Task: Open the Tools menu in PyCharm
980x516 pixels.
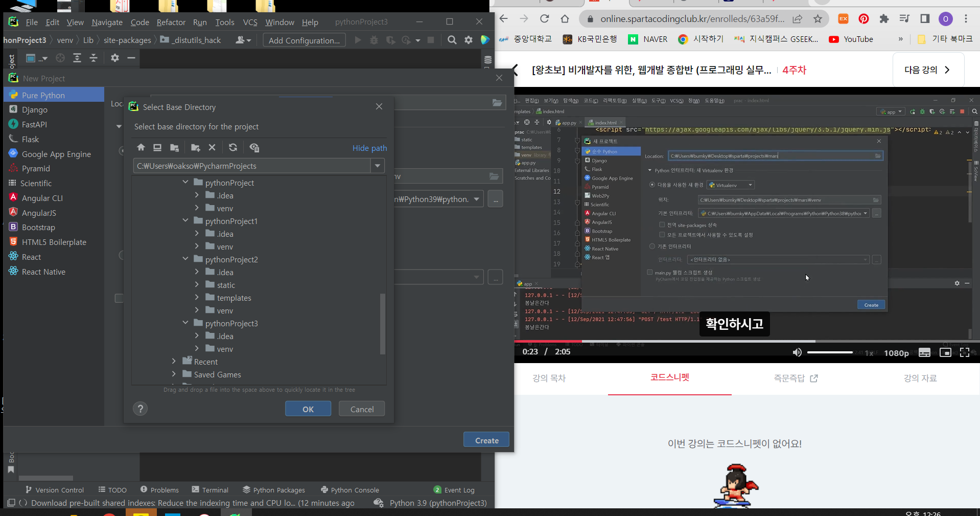Action: 225,22
